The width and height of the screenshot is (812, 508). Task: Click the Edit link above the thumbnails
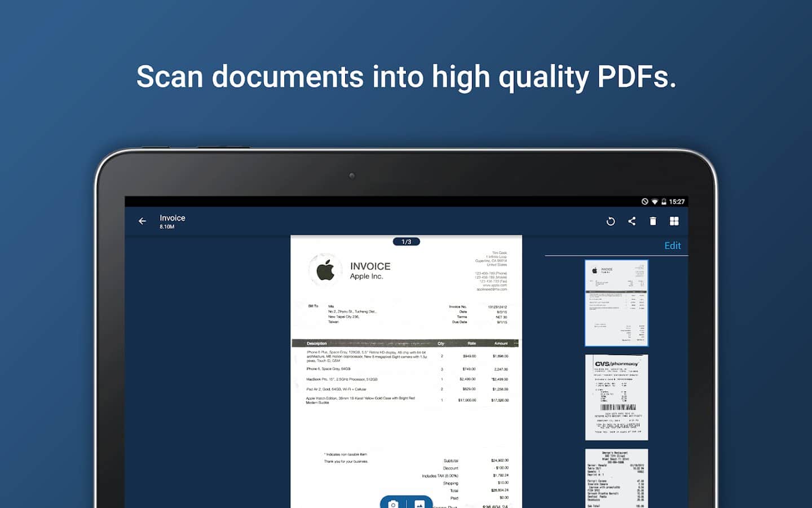click(x=672, y=246)
